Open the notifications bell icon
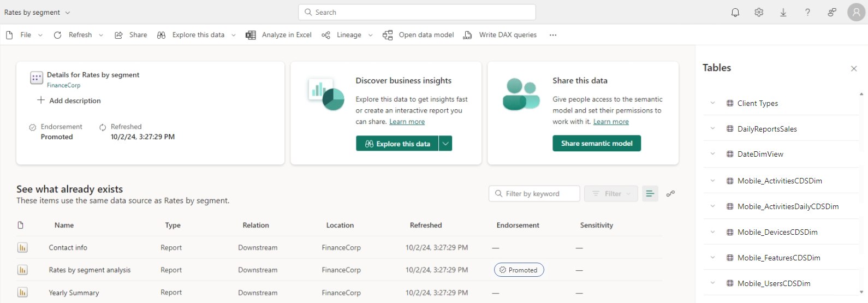This screenshot has height=303, width=868. click(735, 12)
